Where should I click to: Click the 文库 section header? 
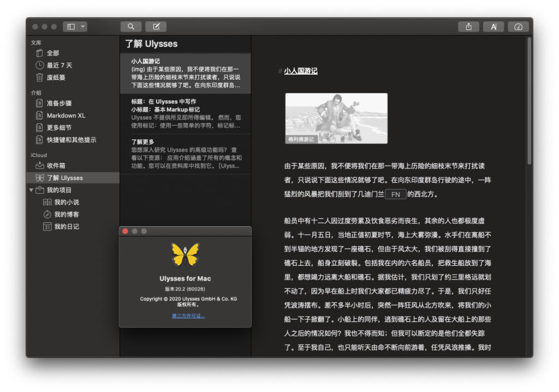coord(36,43)
